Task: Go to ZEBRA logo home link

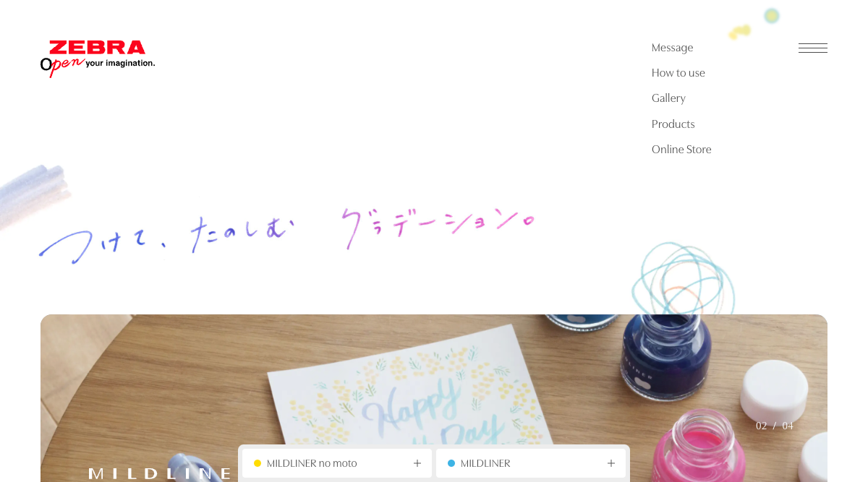Action: click(x=98, y=59)
